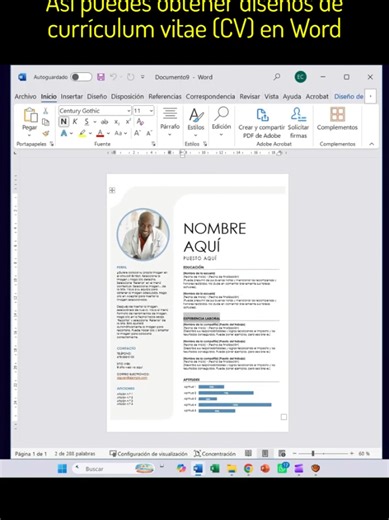Switch to Print Layout view in status bar
This screenshot has height=520, width=389.
265,453
